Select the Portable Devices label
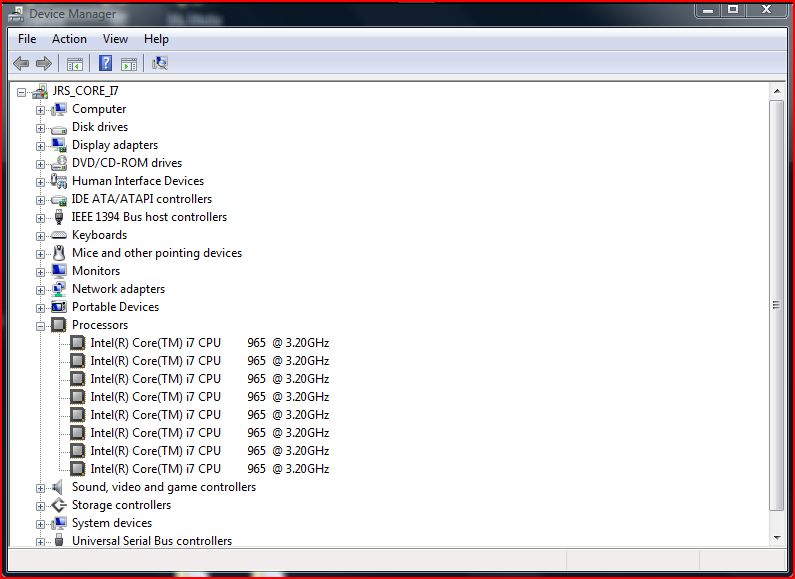795x579 pixels. coord(115,307)
